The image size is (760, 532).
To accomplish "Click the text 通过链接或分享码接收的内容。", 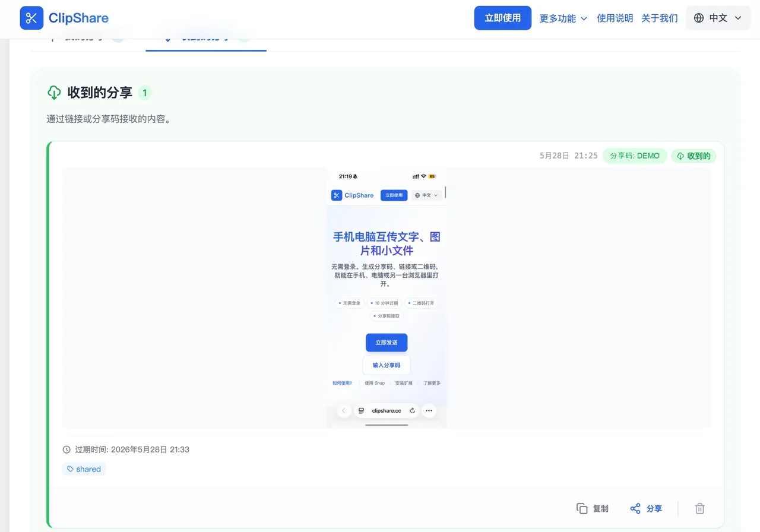I will click(109, 119).
